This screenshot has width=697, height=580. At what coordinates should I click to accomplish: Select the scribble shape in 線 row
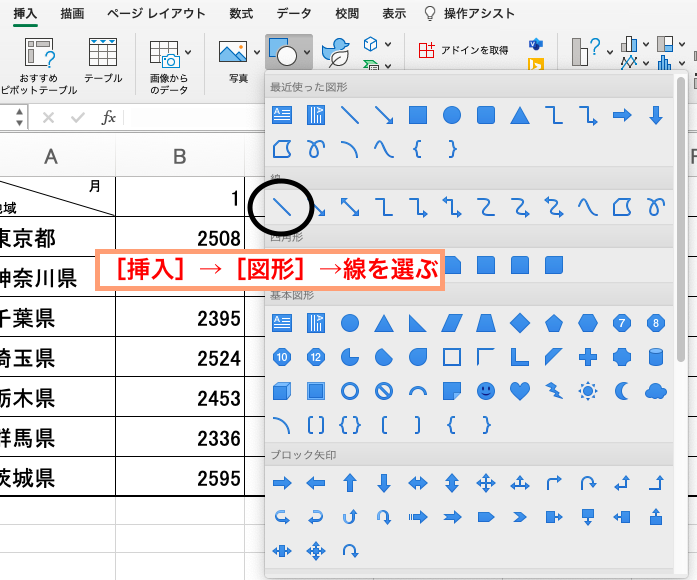point(656,207)
